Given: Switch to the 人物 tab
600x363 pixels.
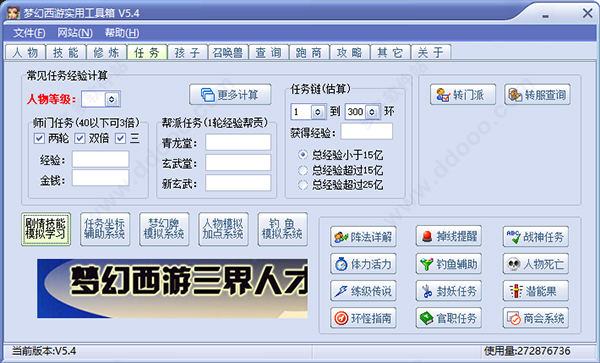Looking at the screenshot, I should [x=25, y=52].
